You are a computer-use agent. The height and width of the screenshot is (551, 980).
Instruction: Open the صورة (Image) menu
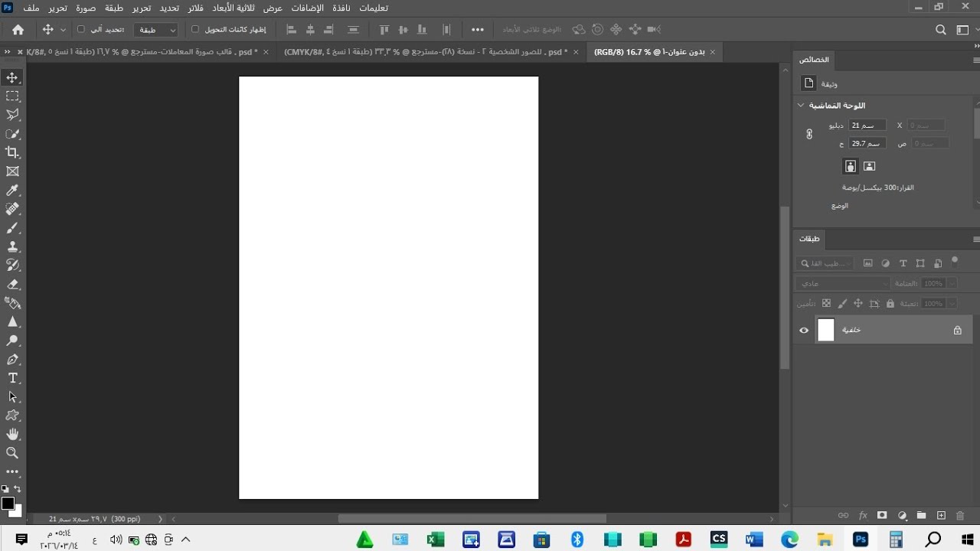(86, 8)
